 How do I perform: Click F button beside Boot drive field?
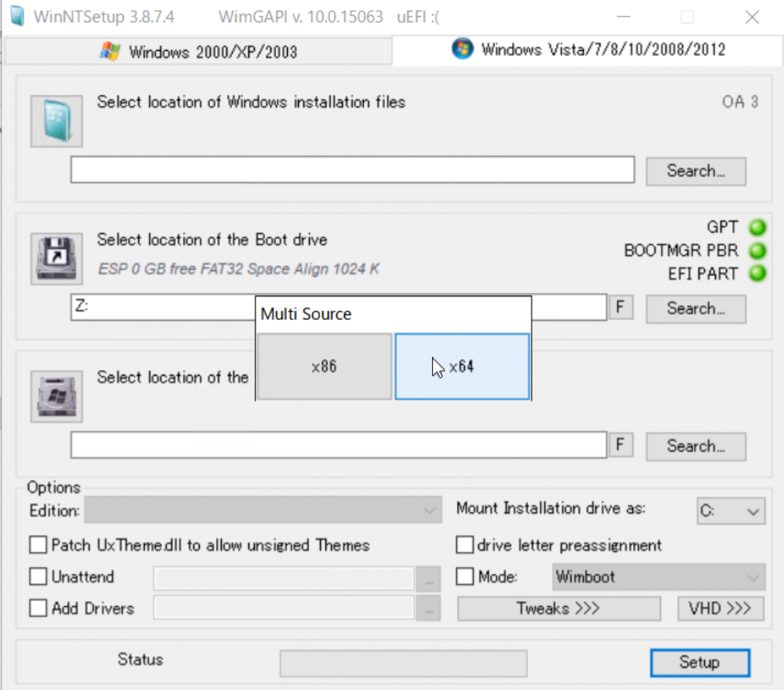(620, 307)
